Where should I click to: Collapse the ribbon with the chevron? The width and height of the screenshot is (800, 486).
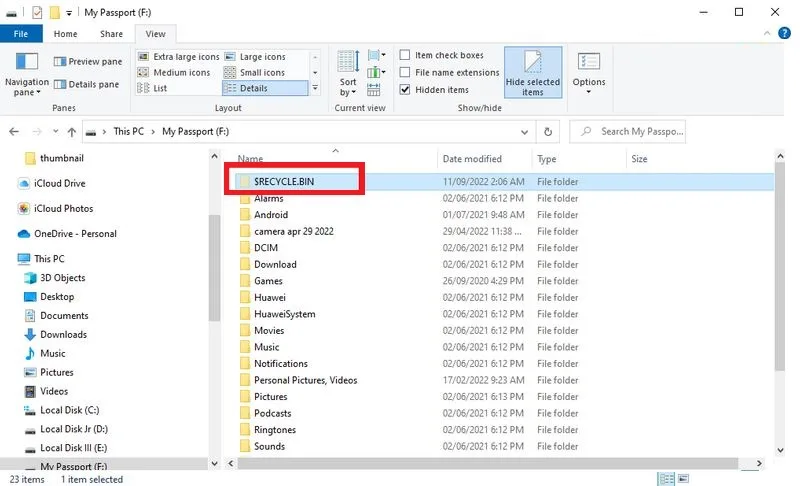pyautogui.click(x=767, y=33)
